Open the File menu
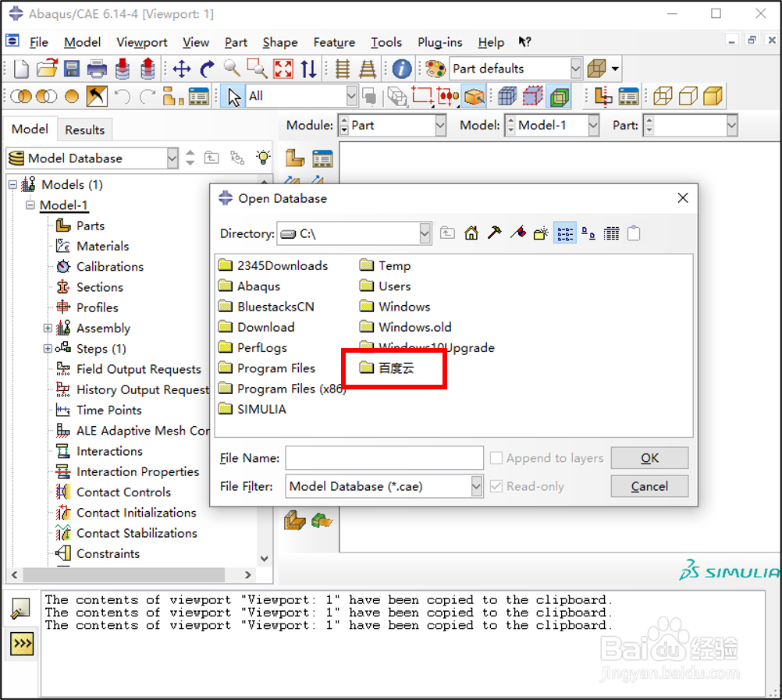Screen dimensions: 782x700 (x=39, y=42)
